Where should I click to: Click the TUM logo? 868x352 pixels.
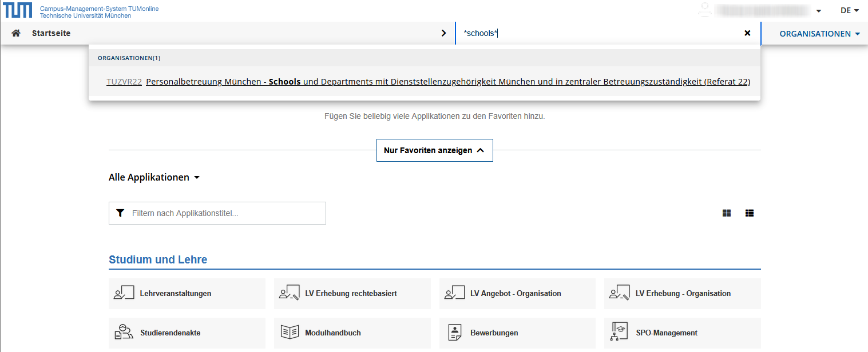click(x=17, y=10)
